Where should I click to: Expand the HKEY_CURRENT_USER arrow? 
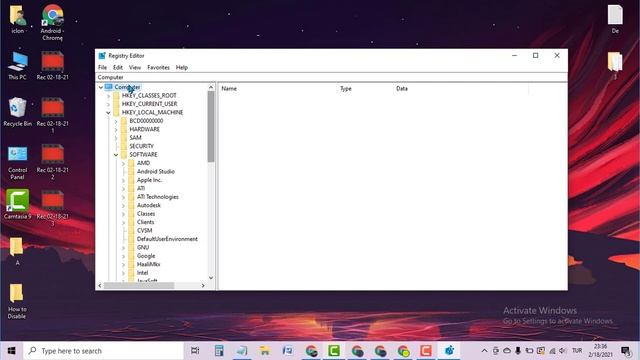pyautogui.click(x=109, y=104)
